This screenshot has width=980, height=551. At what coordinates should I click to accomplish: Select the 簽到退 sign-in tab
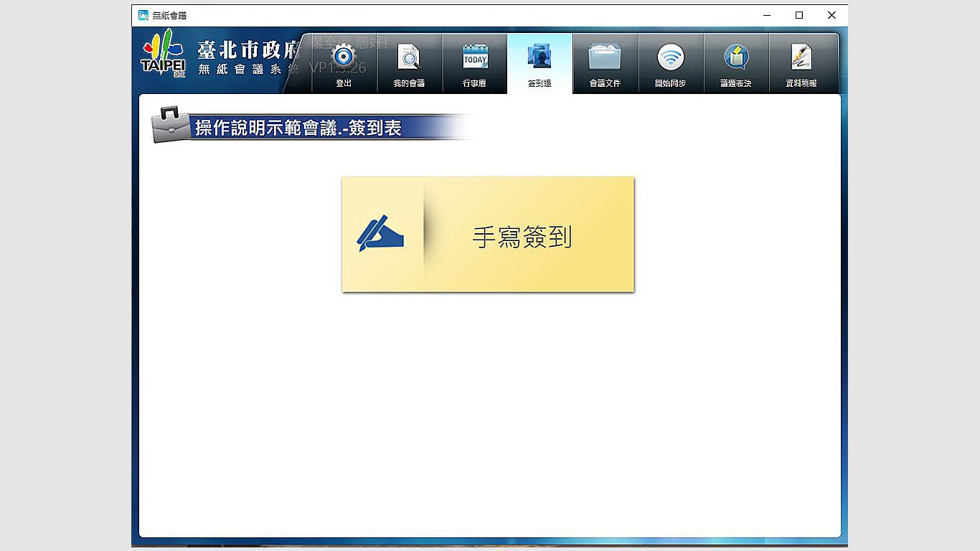click(x=540, y=63)
